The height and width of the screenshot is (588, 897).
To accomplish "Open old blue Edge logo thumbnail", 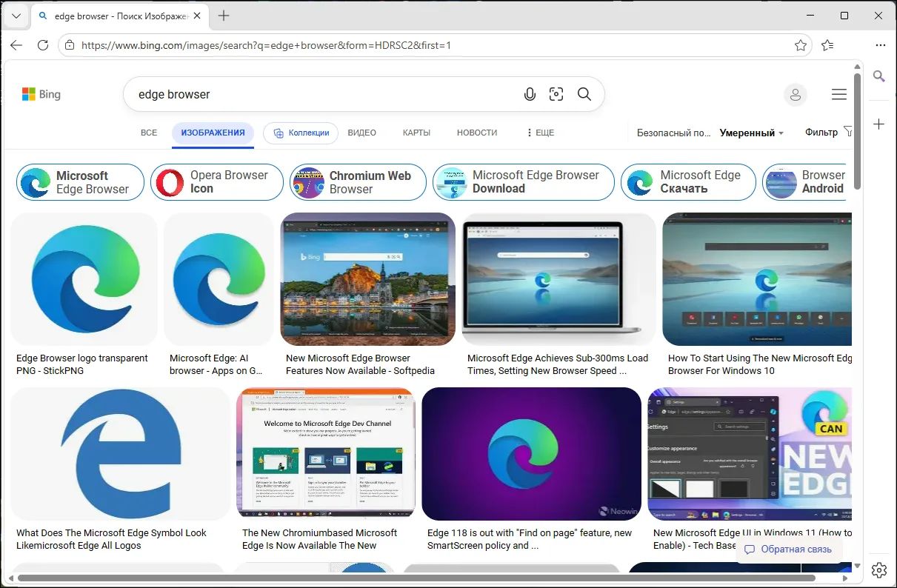I will pos(120,454).
